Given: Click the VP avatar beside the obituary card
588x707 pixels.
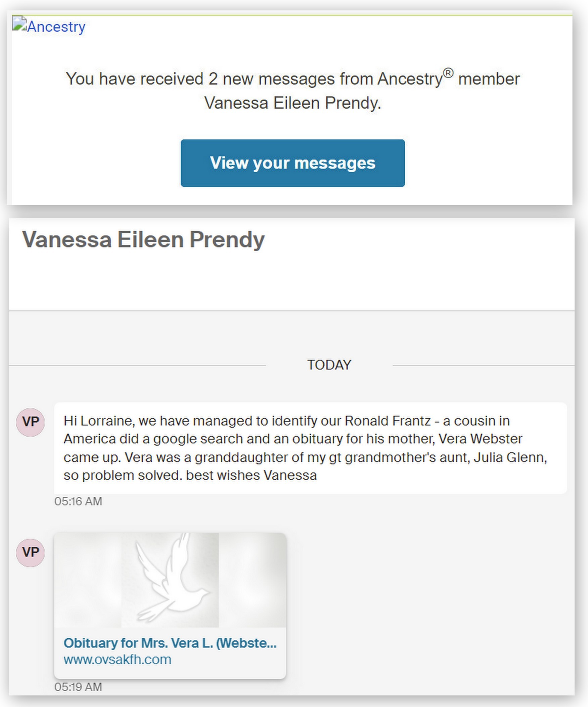Looking at the screenshot, I should point(30,553).
